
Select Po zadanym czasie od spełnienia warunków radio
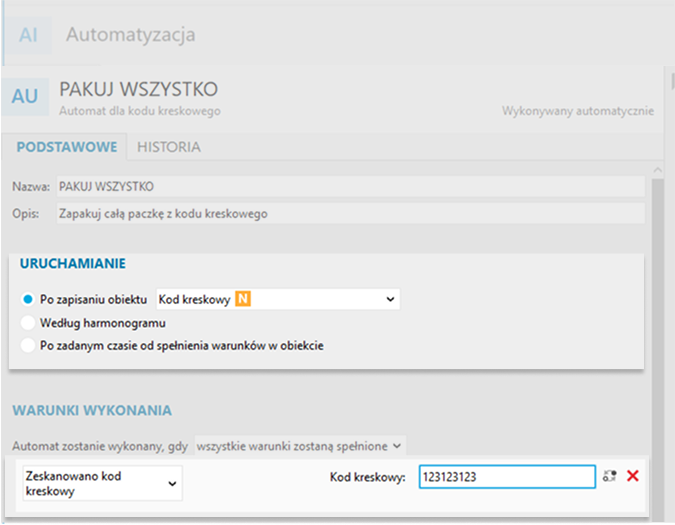point(28,346)
